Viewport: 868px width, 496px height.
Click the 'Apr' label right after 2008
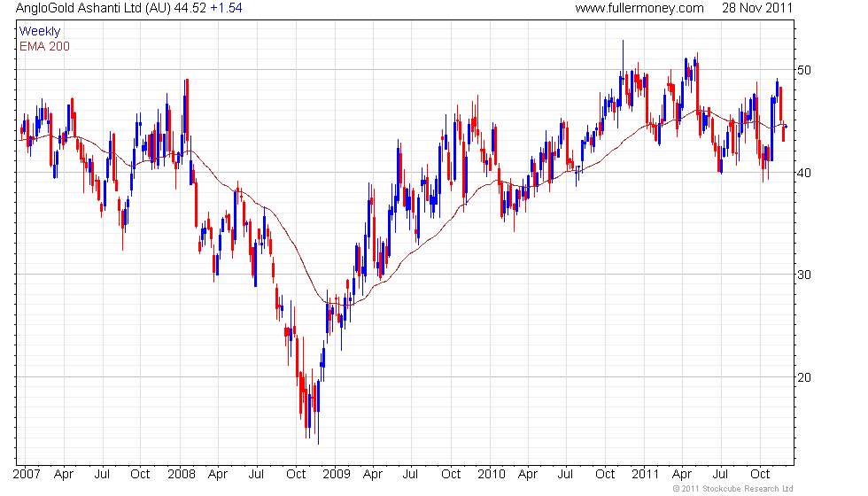click(218, 475)
